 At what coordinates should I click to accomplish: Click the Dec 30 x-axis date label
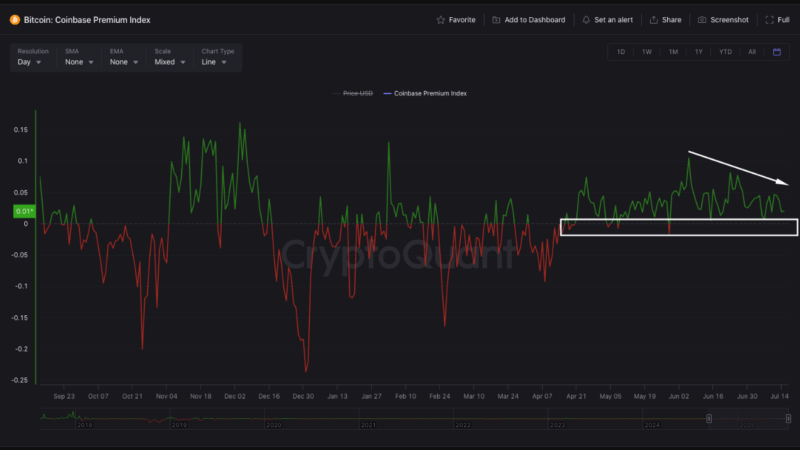303,396
